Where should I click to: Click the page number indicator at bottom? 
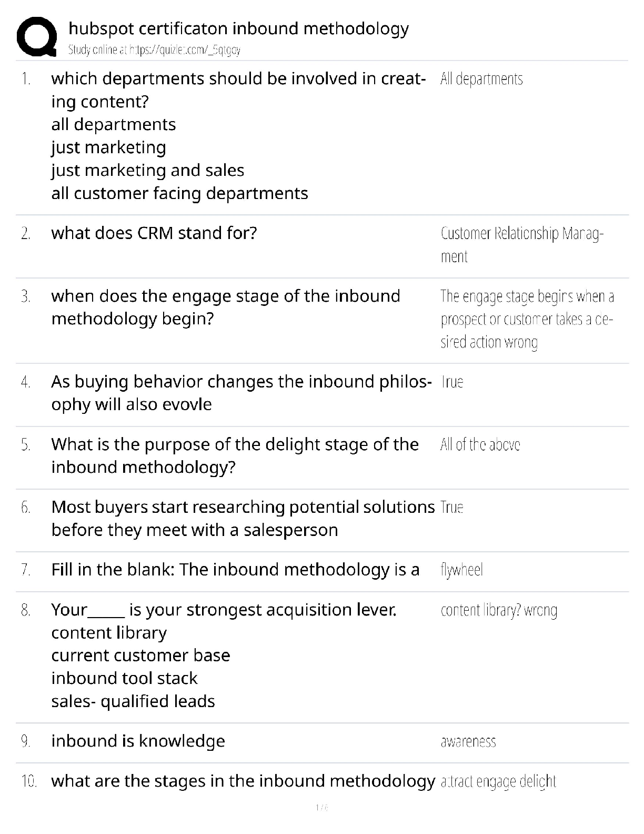pyautogui.click(x=321, y=808)
